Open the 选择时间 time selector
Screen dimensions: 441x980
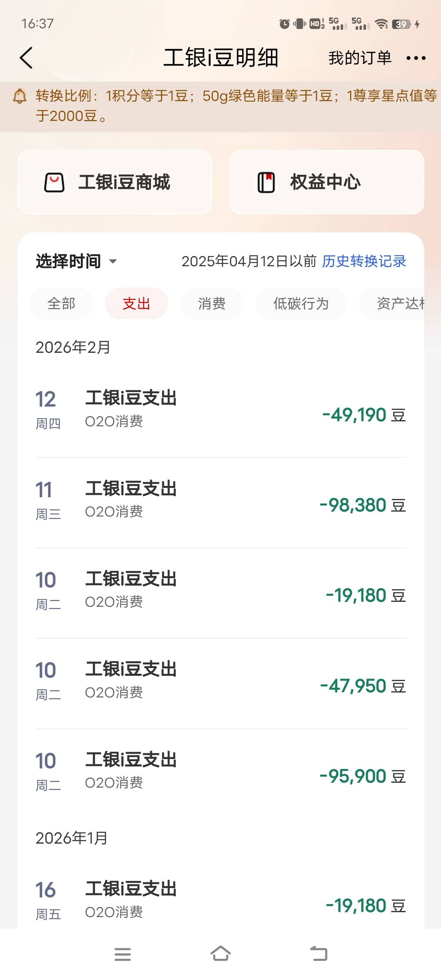click(69, 261)
